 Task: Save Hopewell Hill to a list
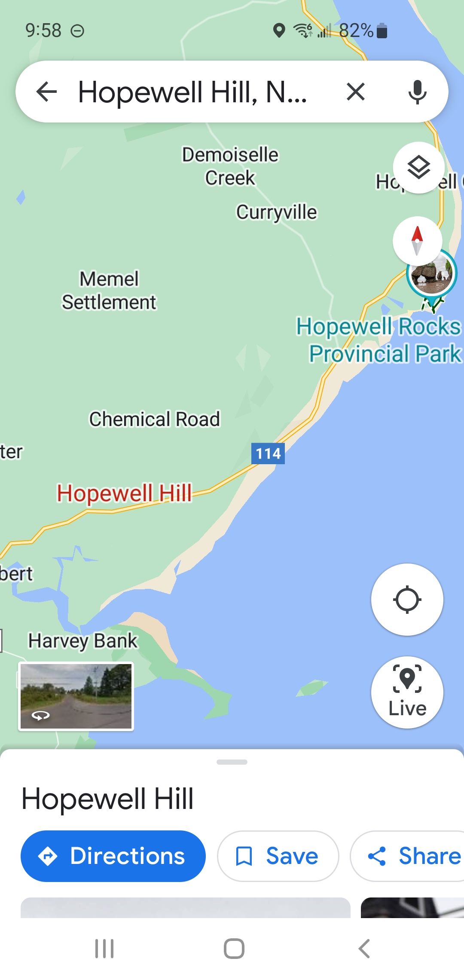click(278, 856)
